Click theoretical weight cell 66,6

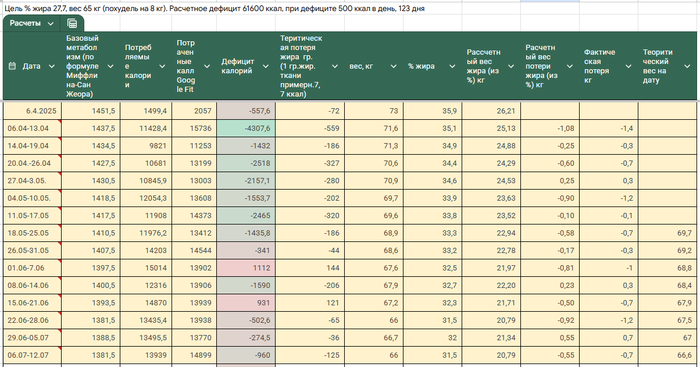click(x=667, y=355)
